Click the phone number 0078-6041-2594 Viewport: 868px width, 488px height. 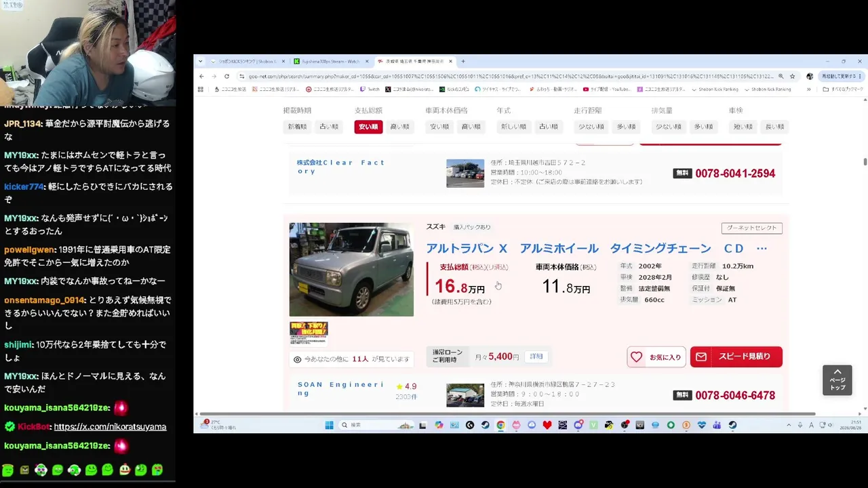click(x=735, y=174)
